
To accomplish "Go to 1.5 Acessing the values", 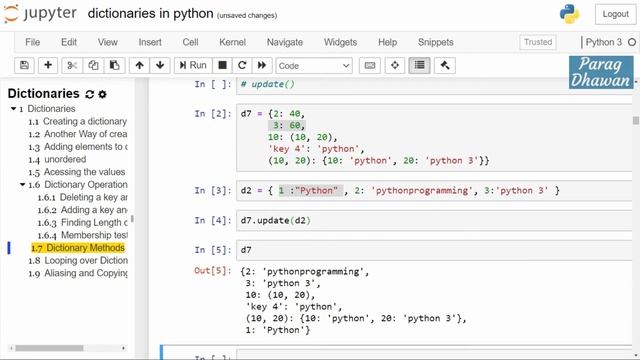I will 77,172.
